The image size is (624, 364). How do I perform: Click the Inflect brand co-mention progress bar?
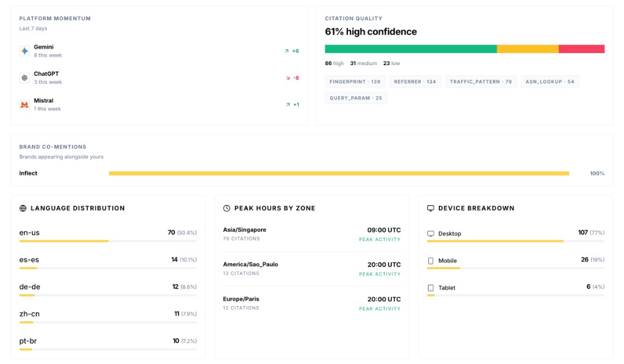point(338,173)
